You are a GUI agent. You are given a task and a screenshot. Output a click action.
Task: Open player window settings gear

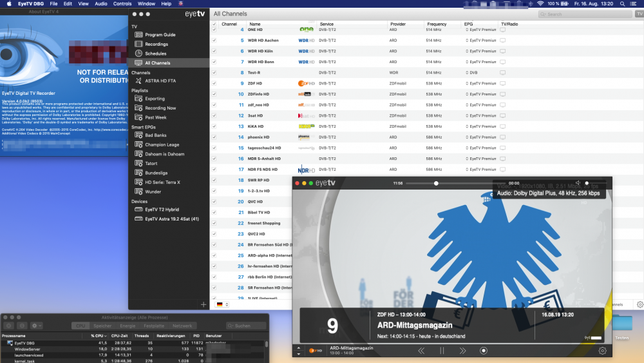click(x=603, y=351)
